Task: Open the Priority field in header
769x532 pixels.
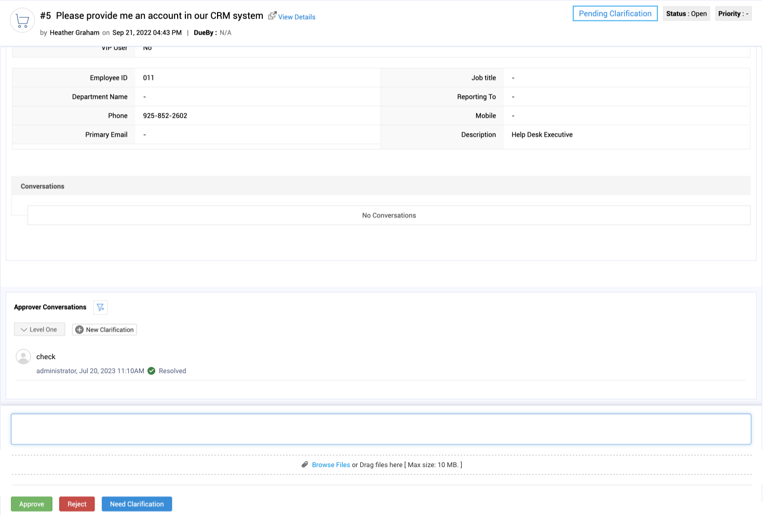Action: coord(733,14)
